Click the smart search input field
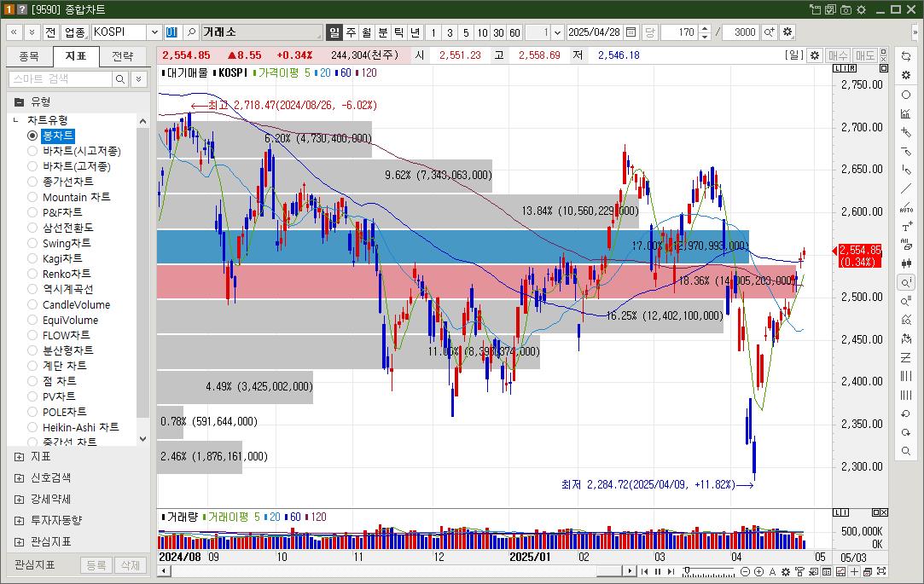 pos(60,79)
